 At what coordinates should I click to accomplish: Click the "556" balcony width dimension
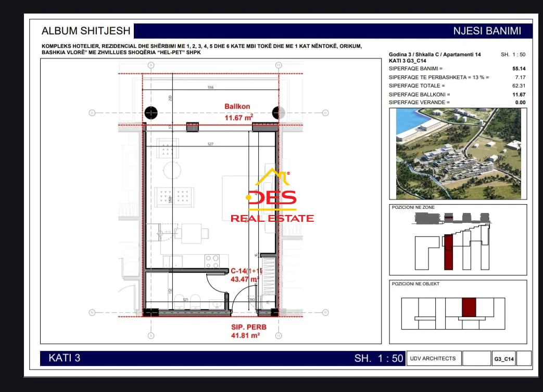click(x=210, y=87)
